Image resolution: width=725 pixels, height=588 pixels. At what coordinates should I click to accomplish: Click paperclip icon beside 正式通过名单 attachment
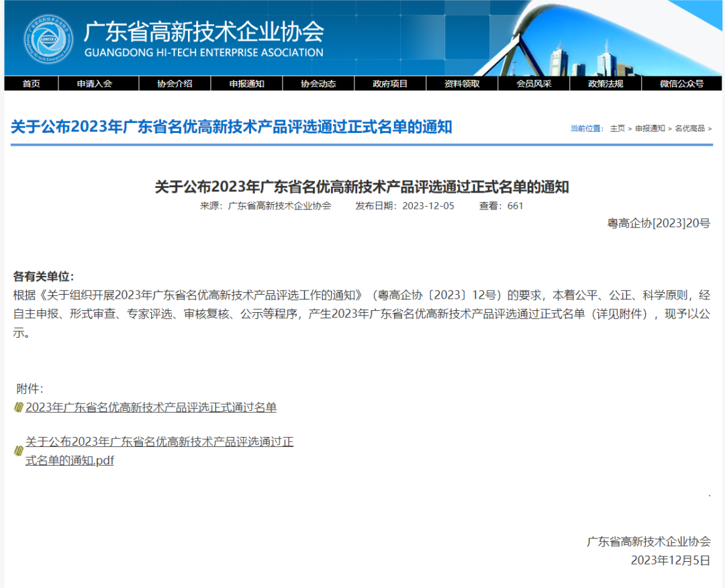pyautogui.click(x=19, y=407)
